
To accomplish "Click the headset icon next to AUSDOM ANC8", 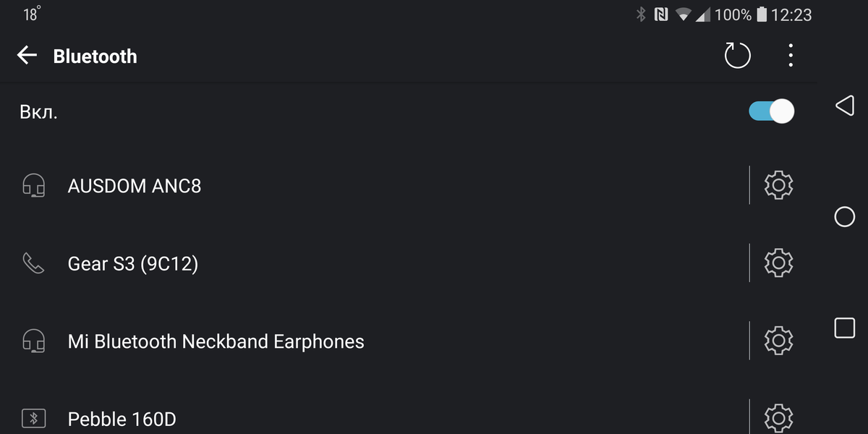I will [x=32, y=186].
